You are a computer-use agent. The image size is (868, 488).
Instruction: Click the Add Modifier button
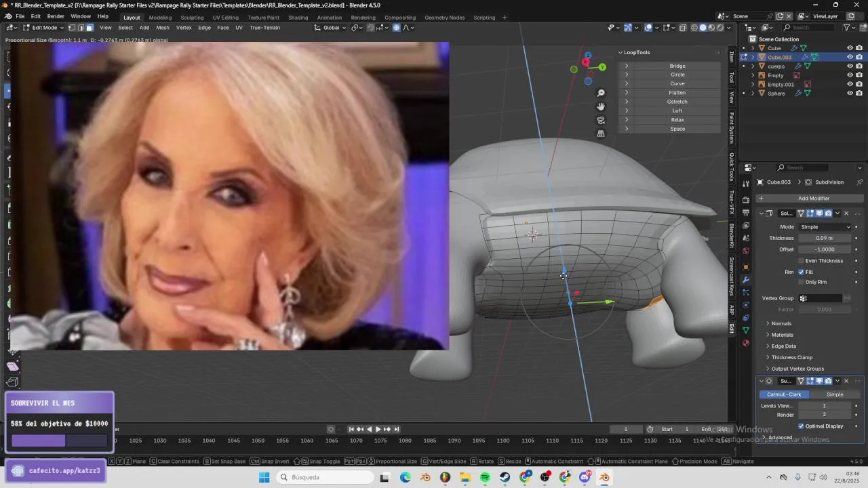pos(808,199)
